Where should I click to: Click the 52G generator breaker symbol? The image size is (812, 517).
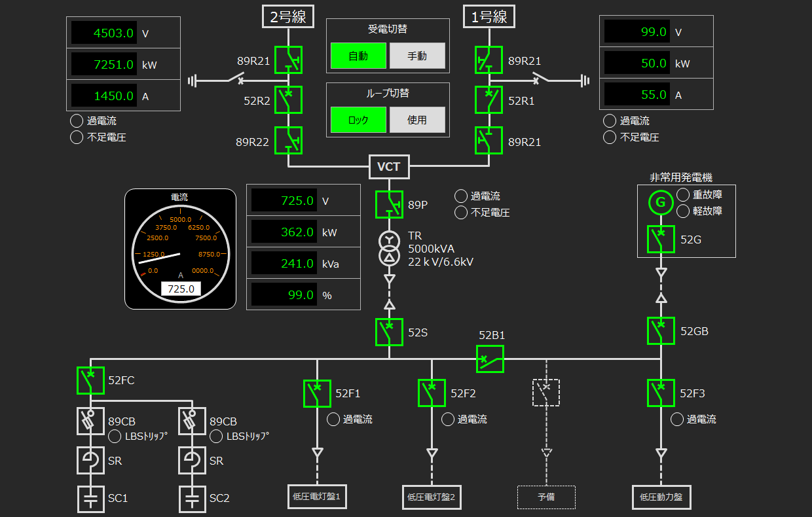tap(661, 240)
